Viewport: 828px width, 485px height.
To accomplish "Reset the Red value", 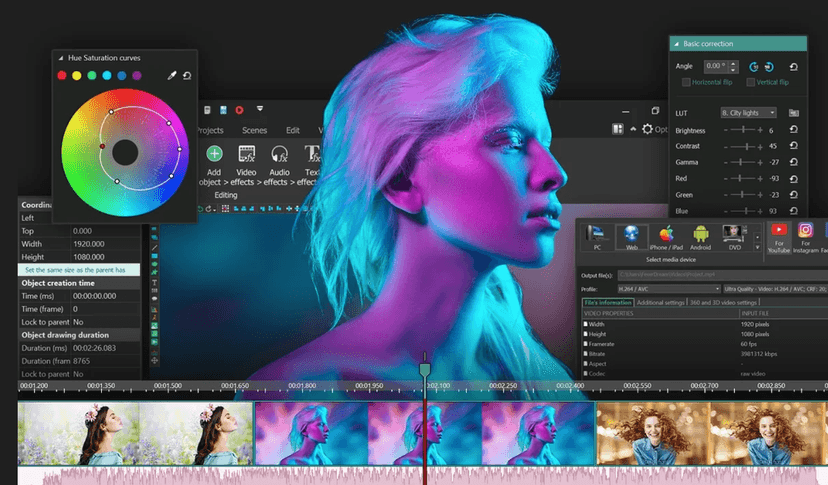I will coord(793,179).
